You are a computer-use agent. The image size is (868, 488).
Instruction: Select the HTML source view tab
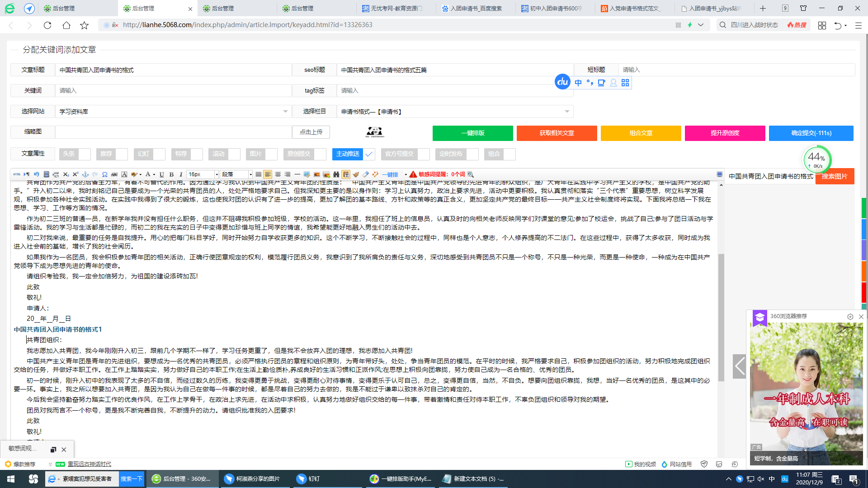17,174
